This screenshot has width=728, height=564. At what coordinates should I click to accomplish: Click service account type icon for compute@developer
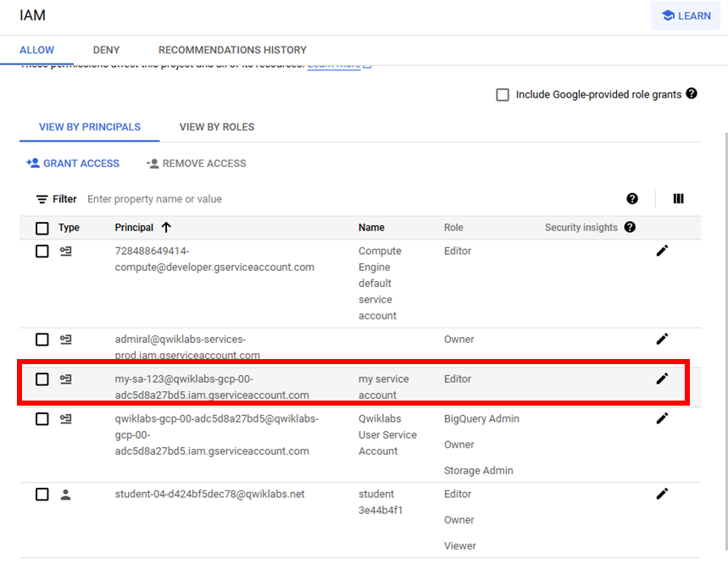point(65,251)
